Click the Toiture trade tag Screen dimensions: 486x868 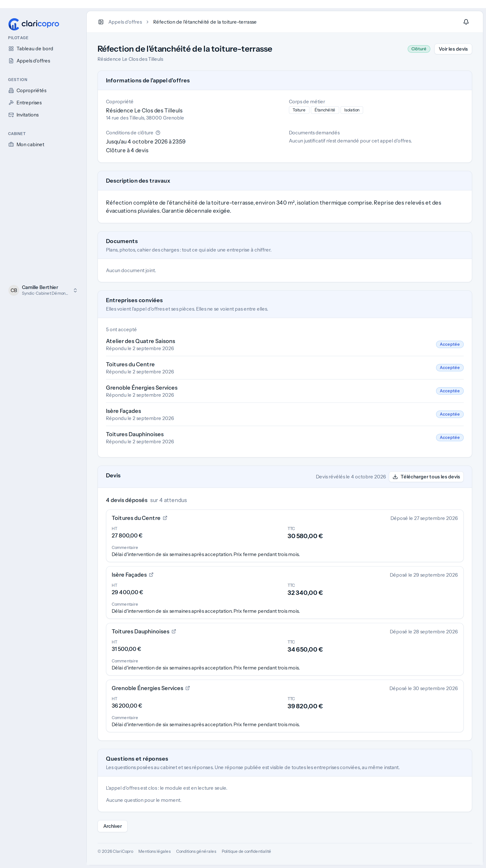(299, 110)
